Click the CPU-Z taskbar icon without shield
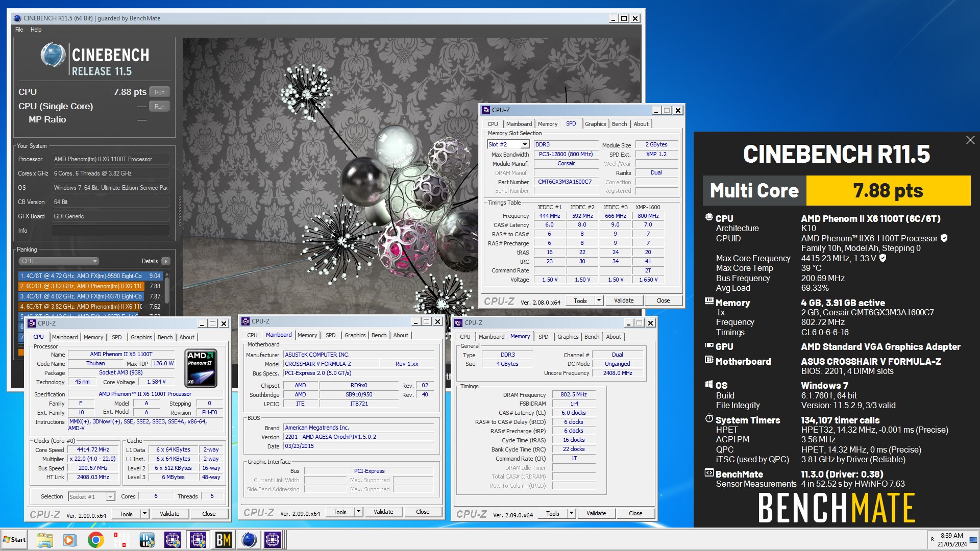Viewport: 980px width, 551px height. tap(272, 540)
